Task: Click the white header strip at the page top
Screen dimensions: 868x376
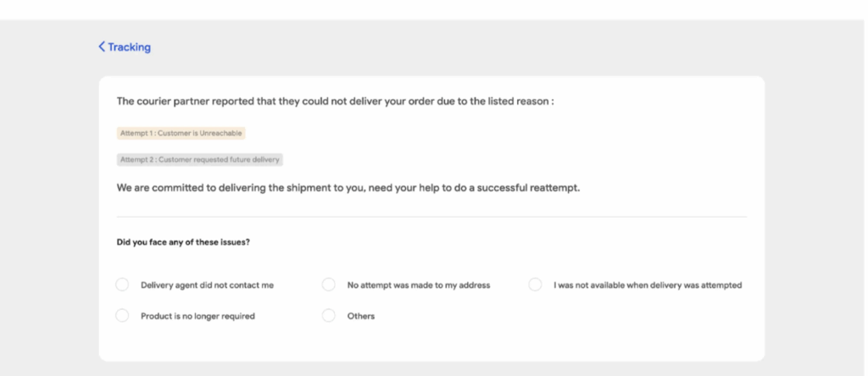Action: [434, 9]
